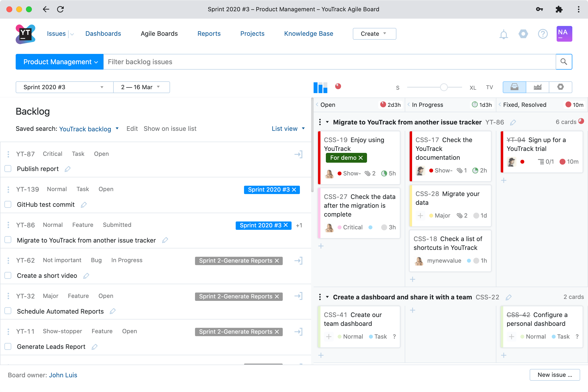Open swimlane YT-86 three-dot menu
This screenshot has width=588, height=392.
tap(320, 122)
